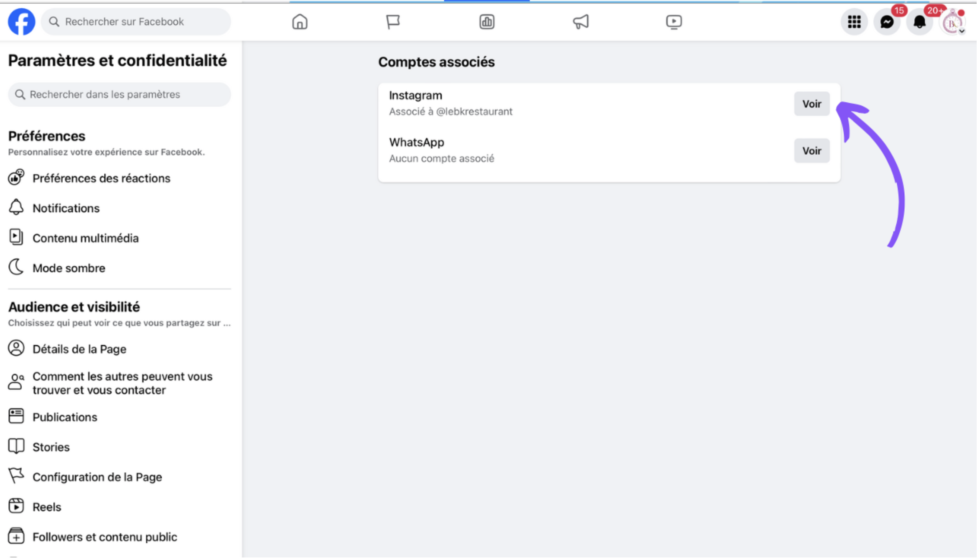
Task: Click the Paramètres et confidentialité title
Action: 117,61
